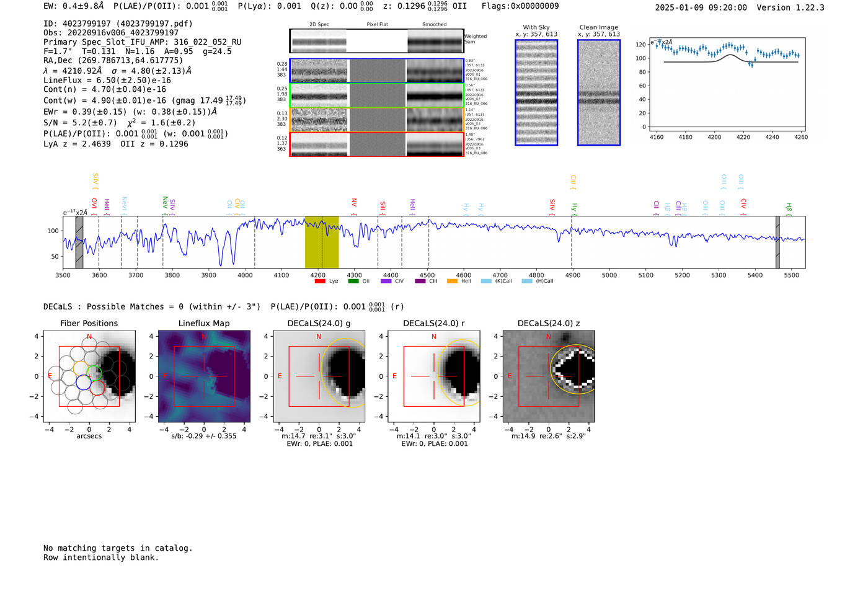Image resolution: width=868 pixels, height=591 pixels.
Task: Select the red-bordered 2D spectrum row
Action: [377, 144]
